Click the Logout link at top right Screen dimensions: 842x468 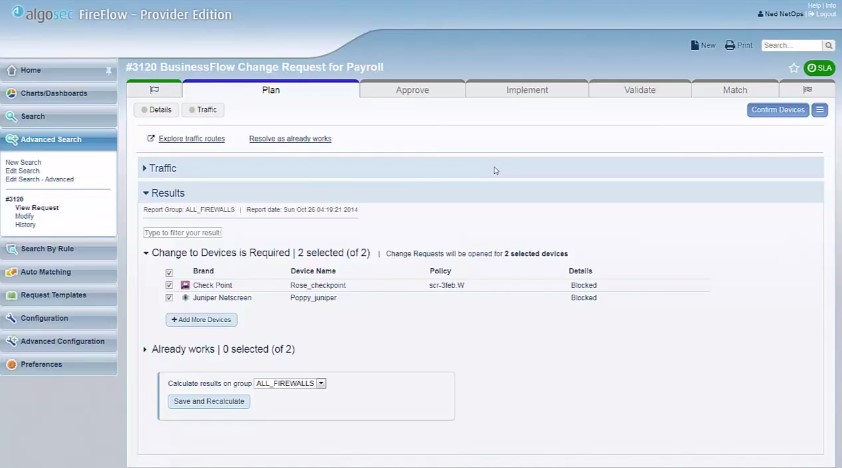click(826, 14)
